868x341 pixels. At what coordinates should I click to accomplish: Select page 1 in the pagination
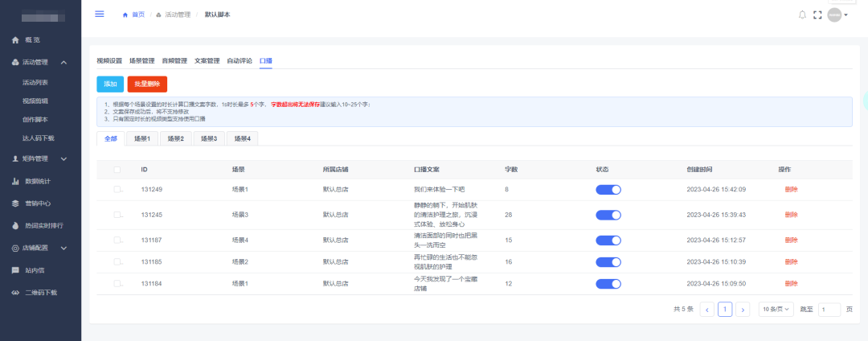(725, 309)
